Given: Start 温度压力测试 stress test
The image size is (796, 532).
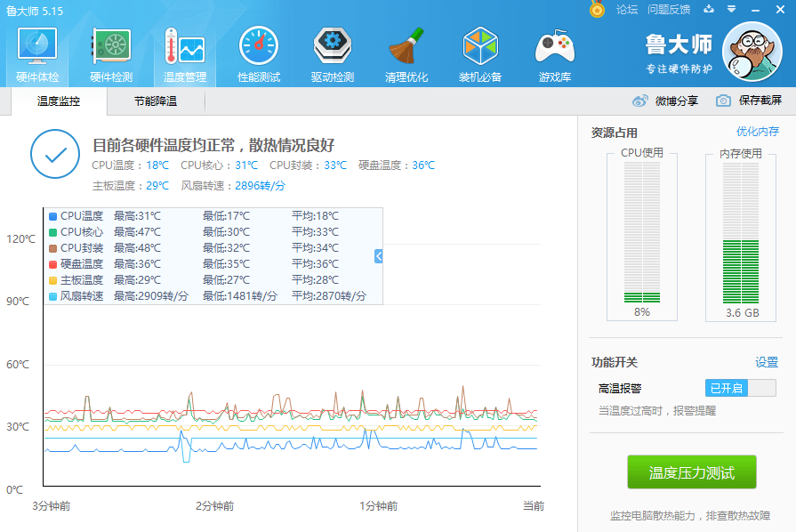Looking at the screenshot, I should (692, 472).
